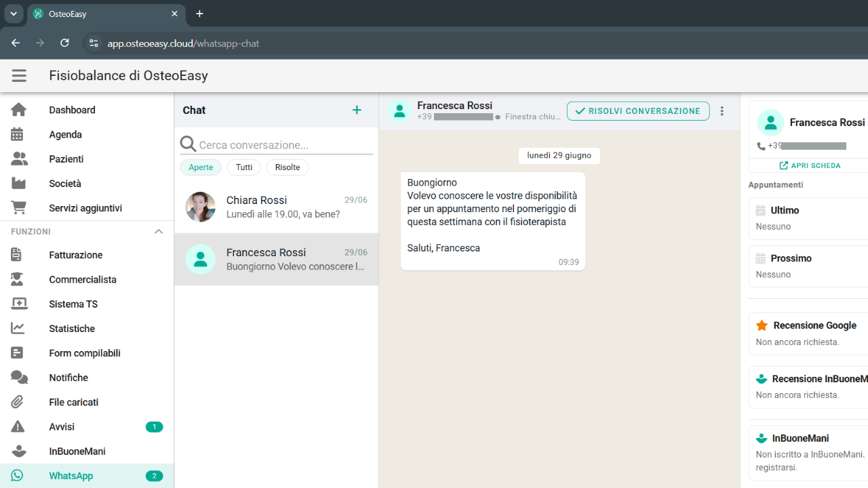Click the WhatsApp logo icon
The image size is (868, 488).
tap(17, 475)
